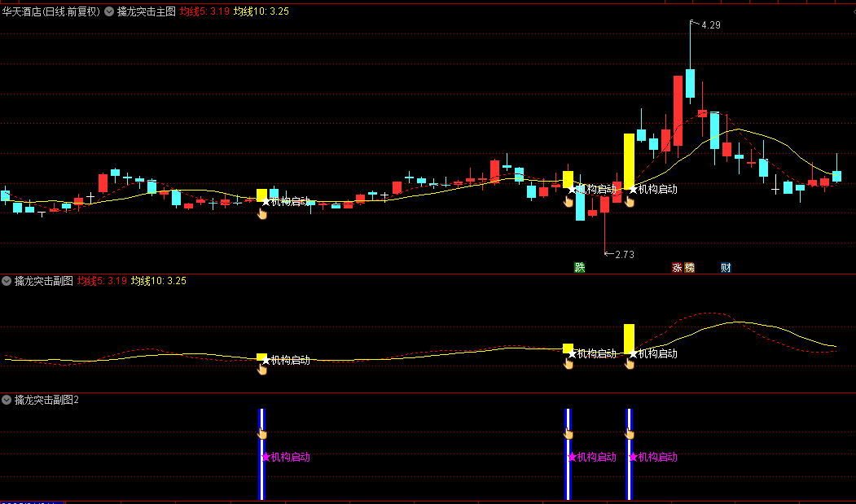
Task: Click the 榜 marker icon
Action: (689, 267)
